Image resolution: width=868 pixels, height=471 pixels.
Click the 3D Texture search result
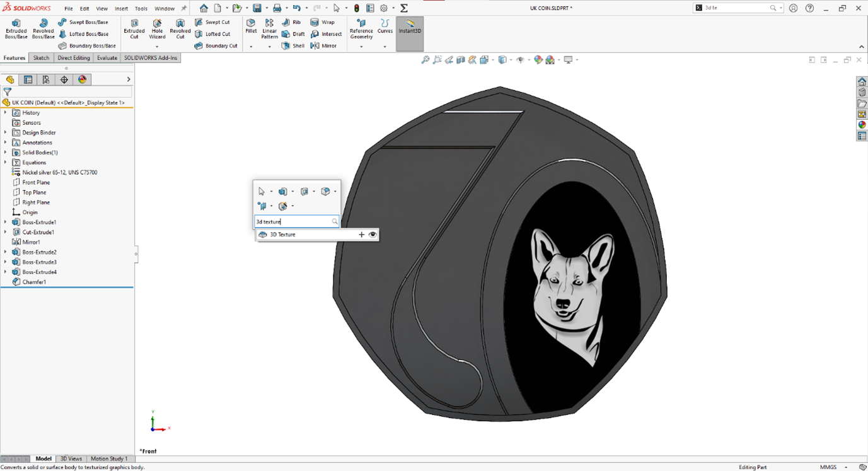tap(282, 235)
